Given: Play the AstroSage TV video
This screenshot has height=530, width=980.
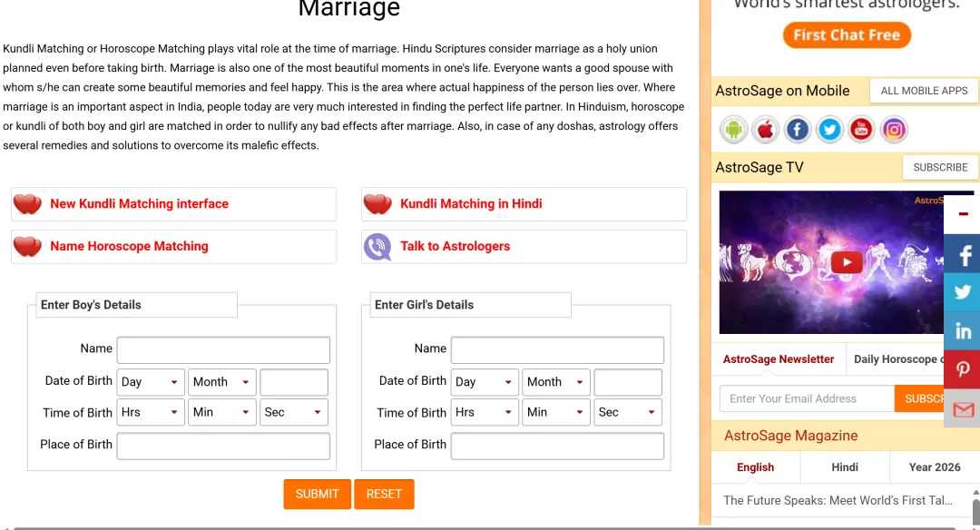Looking at the screenshot, I should pyautogui.click(x=847, y=262).
